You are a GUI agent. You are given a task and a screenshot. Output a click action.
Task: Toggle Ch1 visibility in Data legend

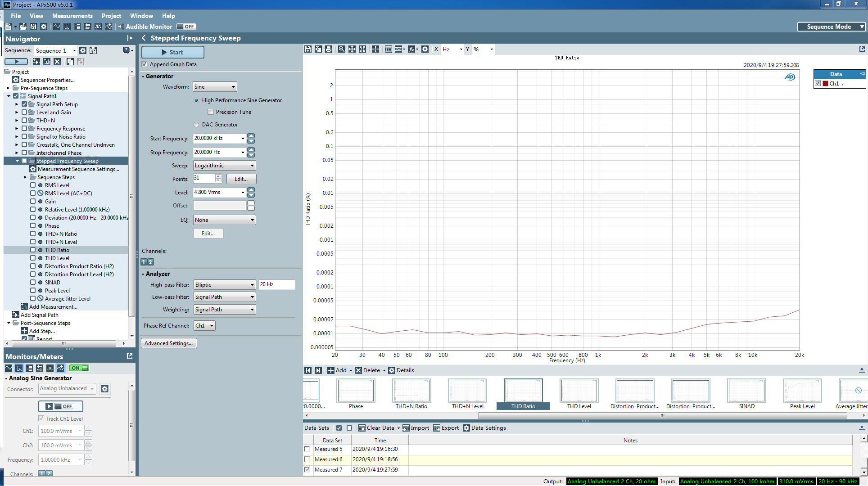[818, 83]
